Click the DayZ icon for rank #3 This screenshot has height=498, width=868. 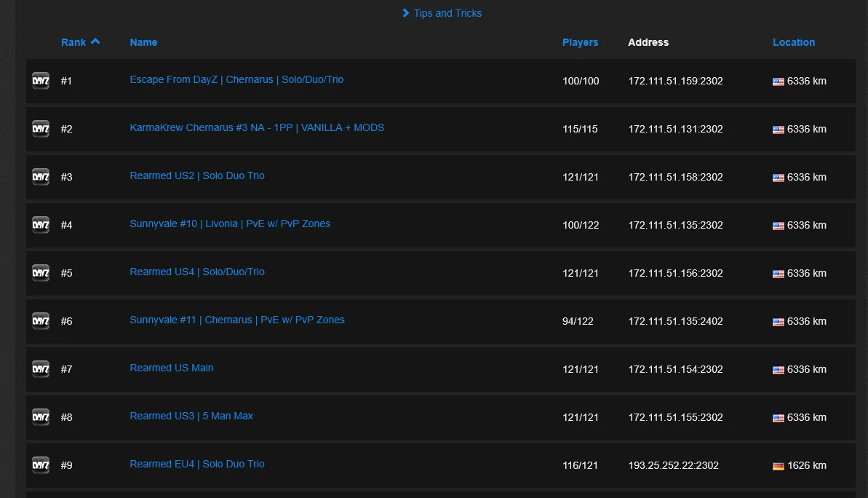[x=41, y=177]
